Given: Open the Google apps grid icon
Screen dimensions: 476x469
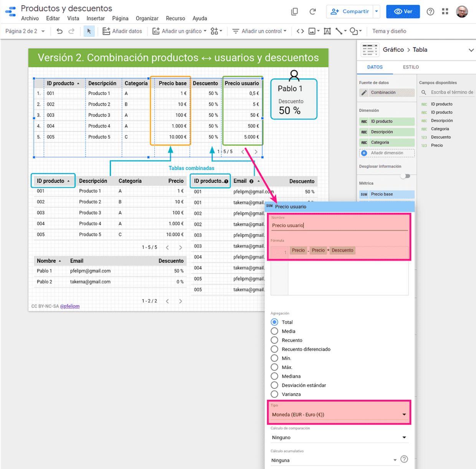Looking at the screenshot, I should coord(445,12).
